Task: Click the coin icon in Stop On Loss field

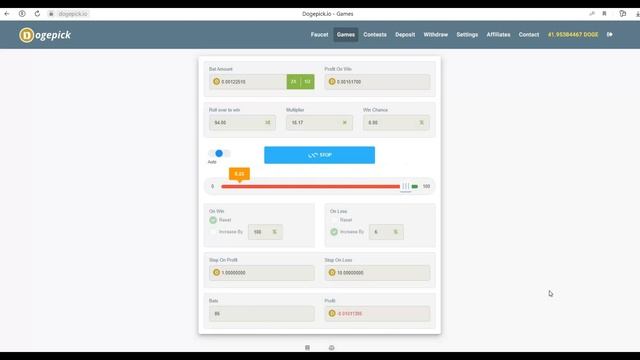Action: pyautogui.click(x=332, y=272)
